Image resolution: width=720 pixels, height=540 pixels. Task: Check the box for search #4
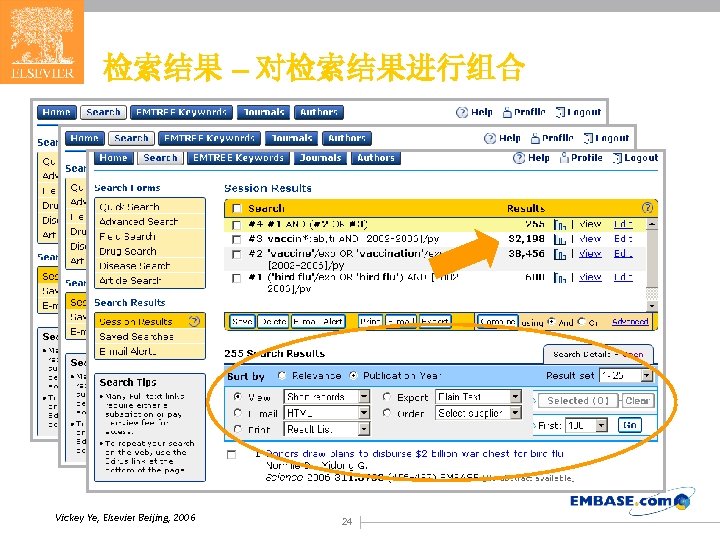(x=236, y=225)
